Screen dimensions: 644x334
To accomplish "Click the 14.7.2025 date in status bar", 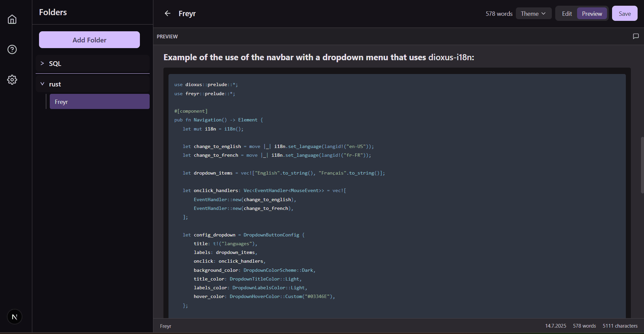I will pyautogui.click(x=556, y=326).
